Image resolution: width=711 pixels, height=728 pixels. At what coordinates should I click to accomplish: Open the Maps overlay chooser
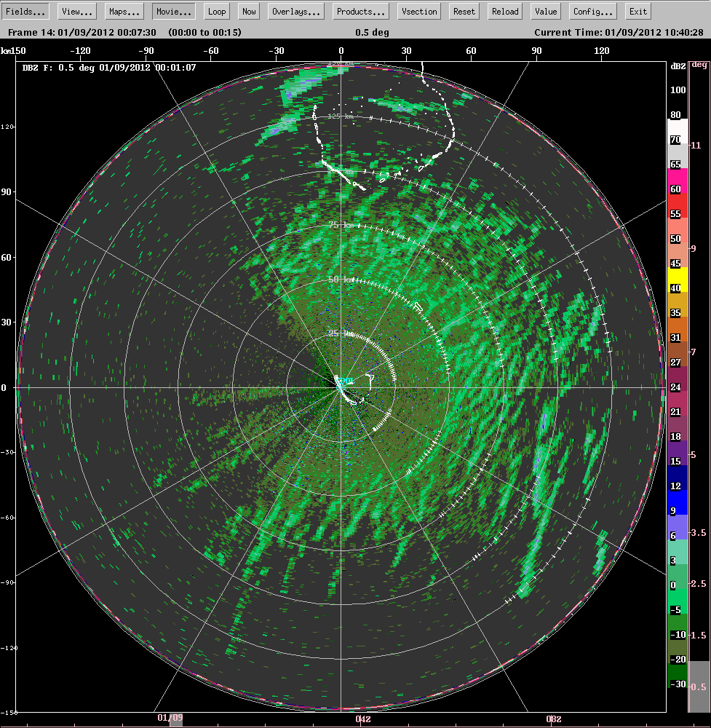pos(124,11)
